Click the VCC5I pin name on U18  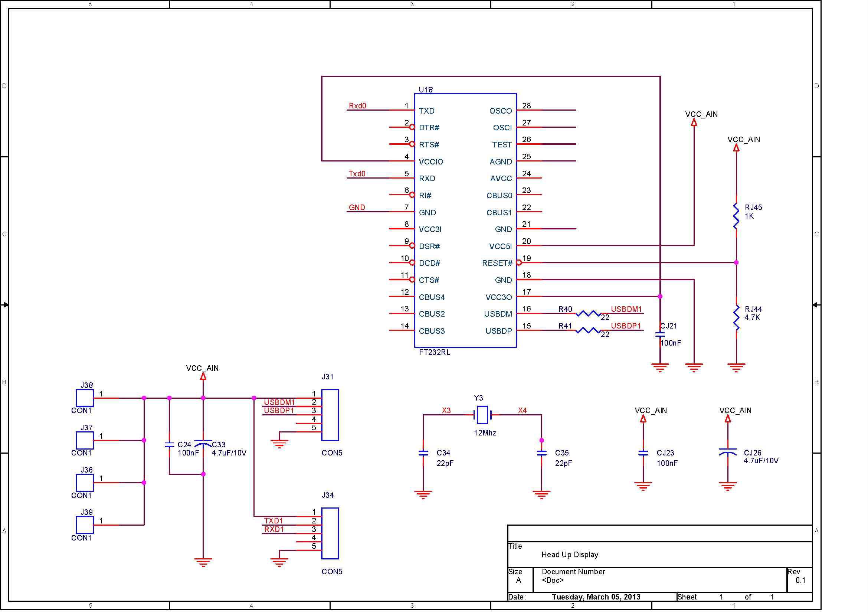click(x=501, y=246)
